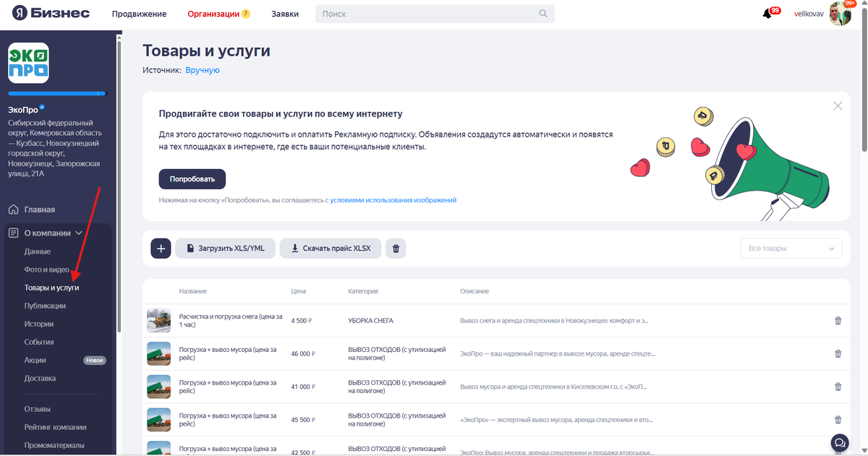Click the Новое badge next to Акции
868x456 pixels.
coord(95,360)
